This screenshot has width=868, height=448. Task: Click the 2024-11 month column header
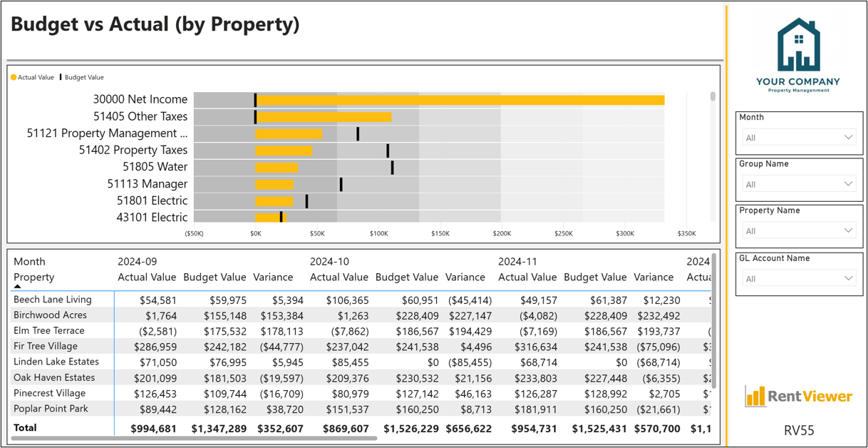(x=518, y=262)
